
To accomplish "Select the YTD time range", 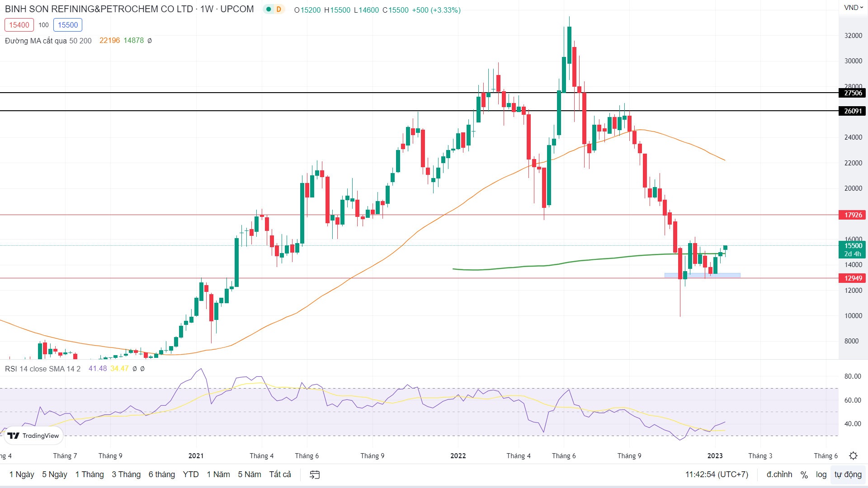I will click(191, 474).
